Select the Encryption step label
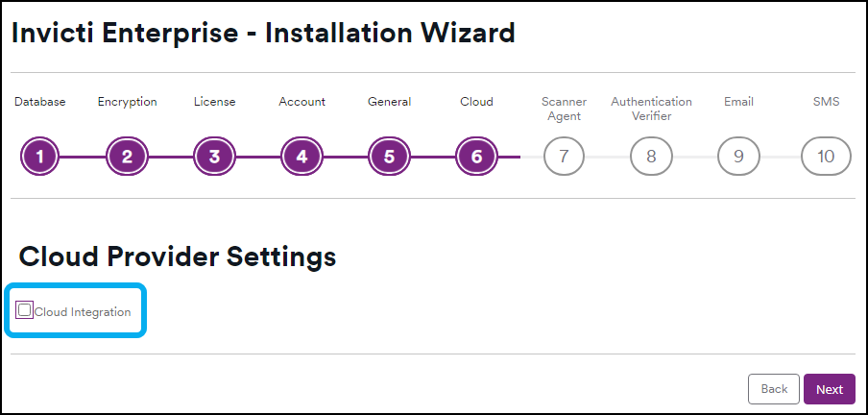The width and height of the screenshot is (868, 415). coord(127,101)
